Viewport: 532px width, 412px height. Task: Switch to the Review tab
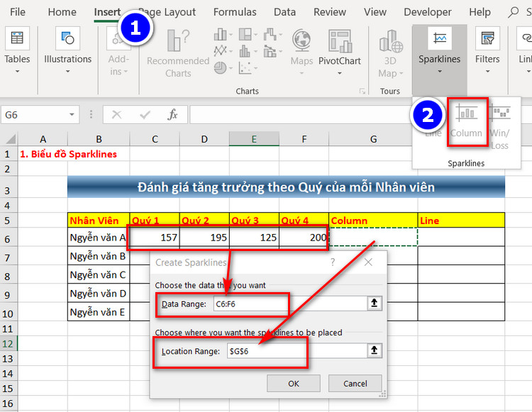click(x=330, y=12)
